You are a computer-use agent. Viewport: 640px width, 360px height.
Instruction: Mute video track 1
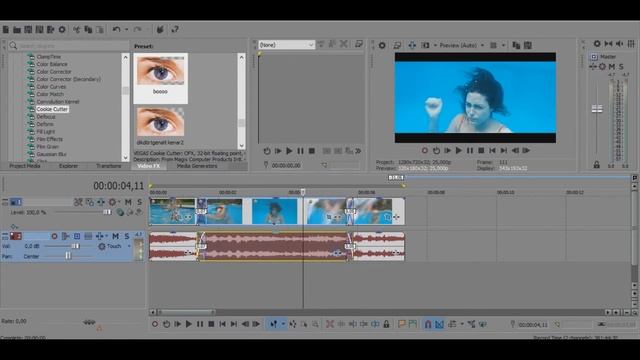128,202
